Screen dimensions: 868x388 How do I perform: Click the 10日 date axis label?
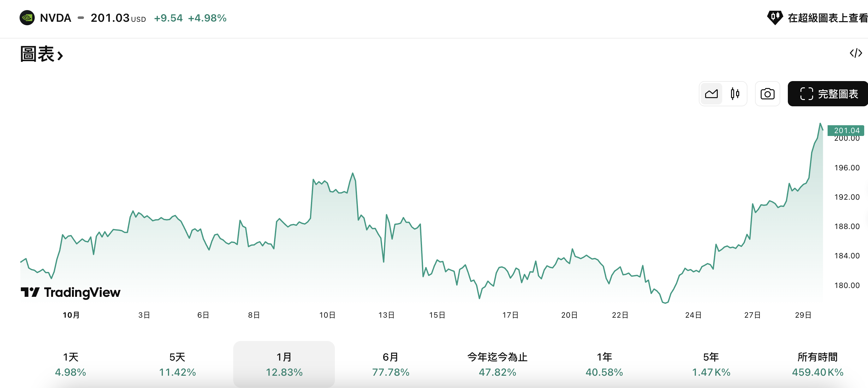(x=327, y=315)
